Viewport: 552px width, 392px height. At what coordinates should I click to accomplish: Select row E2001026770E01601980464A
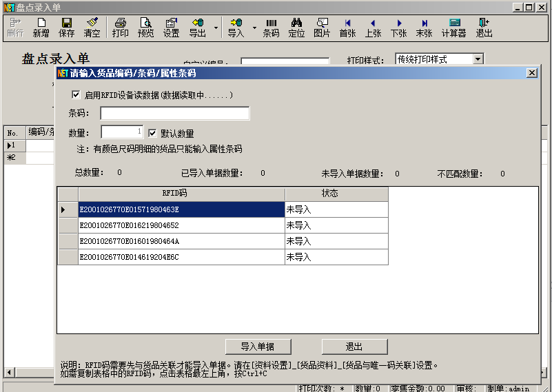pos(182,241)
